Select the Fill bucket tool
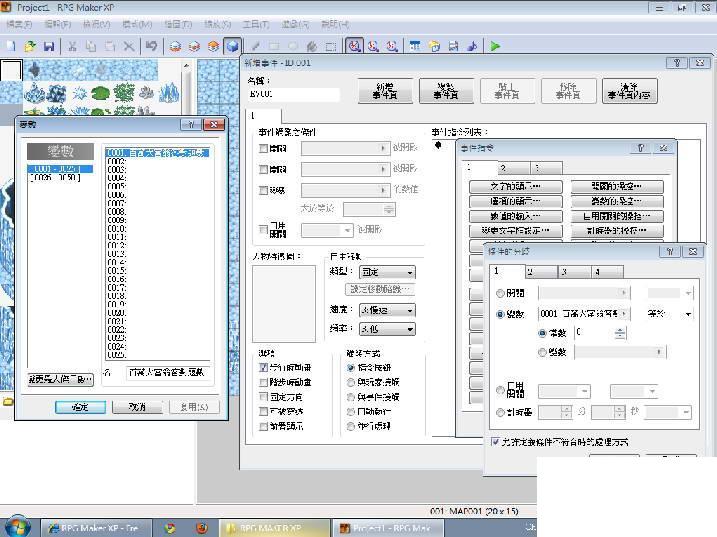The image size is (717, 537). [x=312, y=46]
